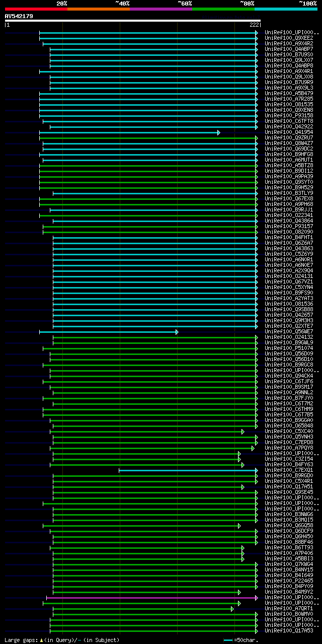Select the UniRef100_Q4ABP8 label
322x644 pixels.
click(289, 66)
